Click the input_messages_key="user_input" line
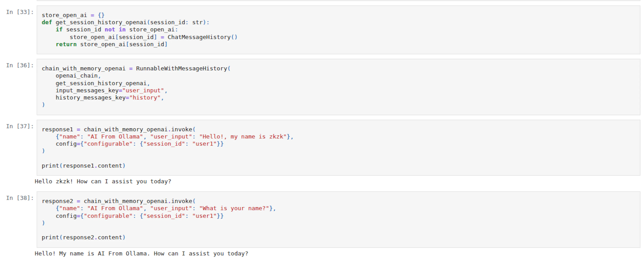644x268 pixels. coord(112,90)
